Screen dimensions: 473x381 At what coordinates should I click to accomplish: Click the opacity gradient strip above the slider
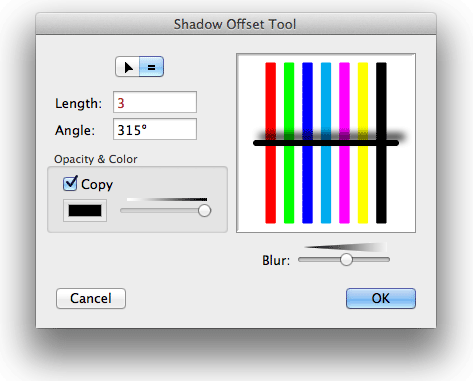[167, 199]
